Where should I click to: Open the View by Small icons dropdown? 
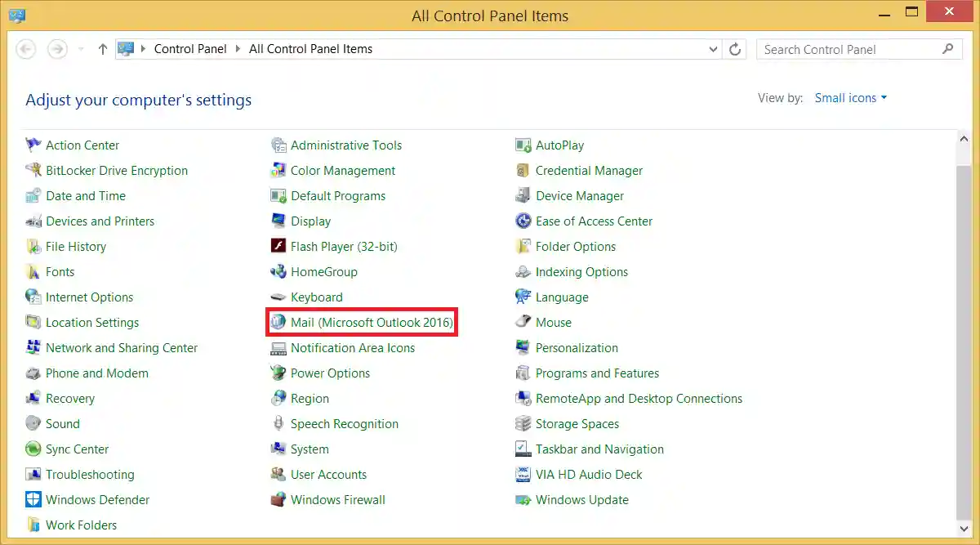(851, 98)
